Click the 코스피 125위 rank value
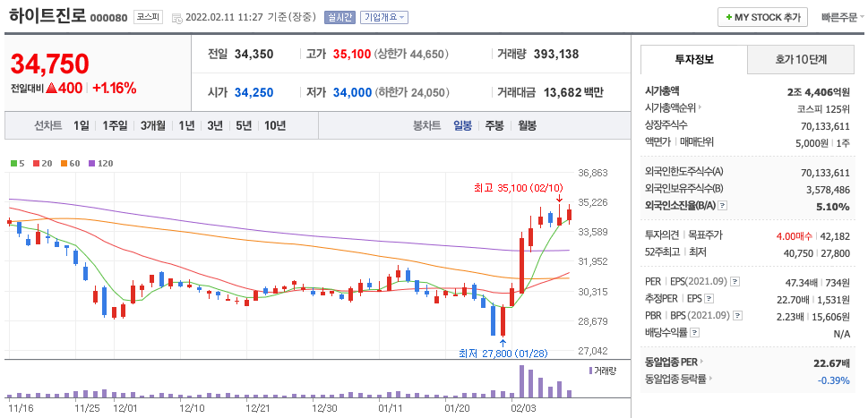The image size is (868, 418). click(822, 108)
